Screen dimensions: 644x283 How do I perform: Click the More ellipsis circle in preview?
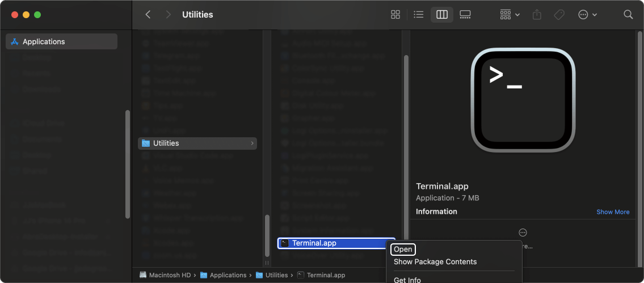pos(523,233)
